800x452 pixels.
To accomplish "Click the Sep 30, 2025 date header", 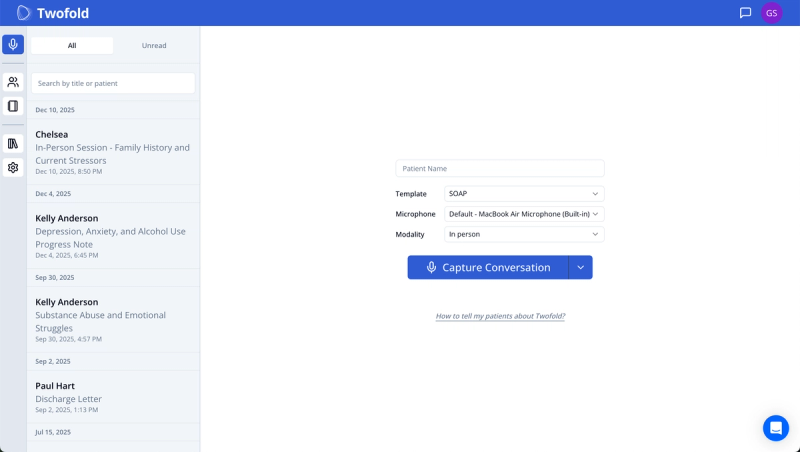I will pyautogui.click(x=55, y=278).
